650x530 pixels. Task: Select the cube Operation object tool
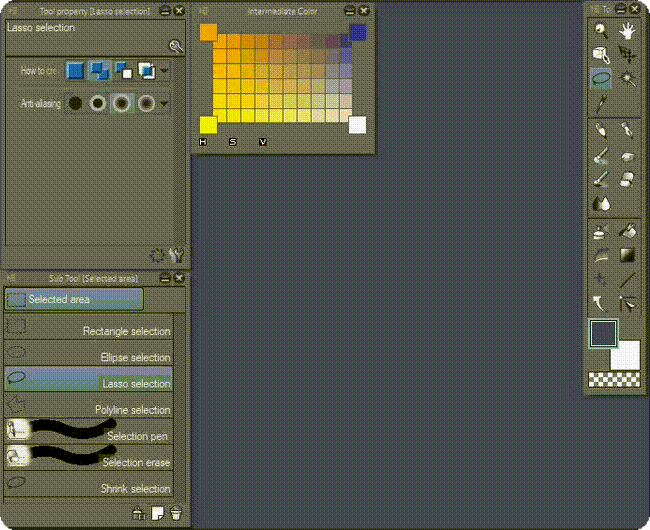coord(601,54)
